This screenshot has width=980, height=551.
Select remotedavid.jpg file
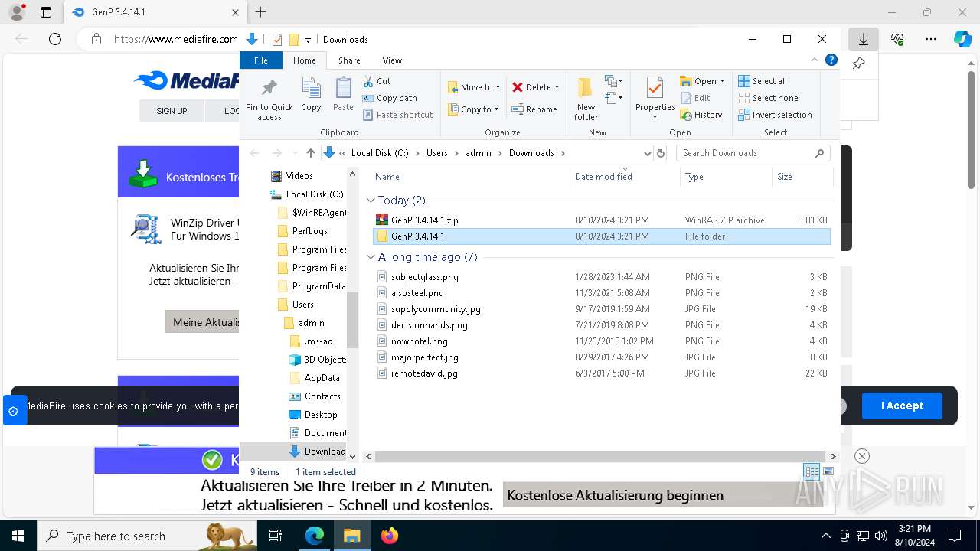(x=423, y=373)
